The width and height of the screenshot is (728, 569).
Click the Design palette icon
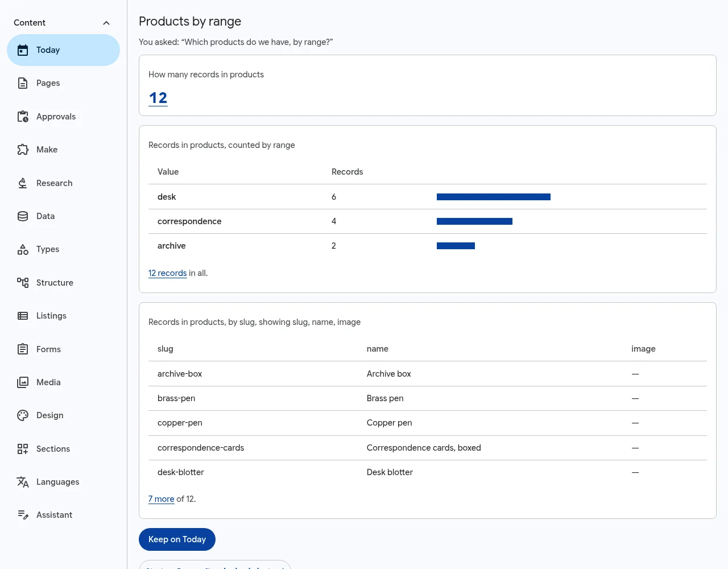coord(23,415)
